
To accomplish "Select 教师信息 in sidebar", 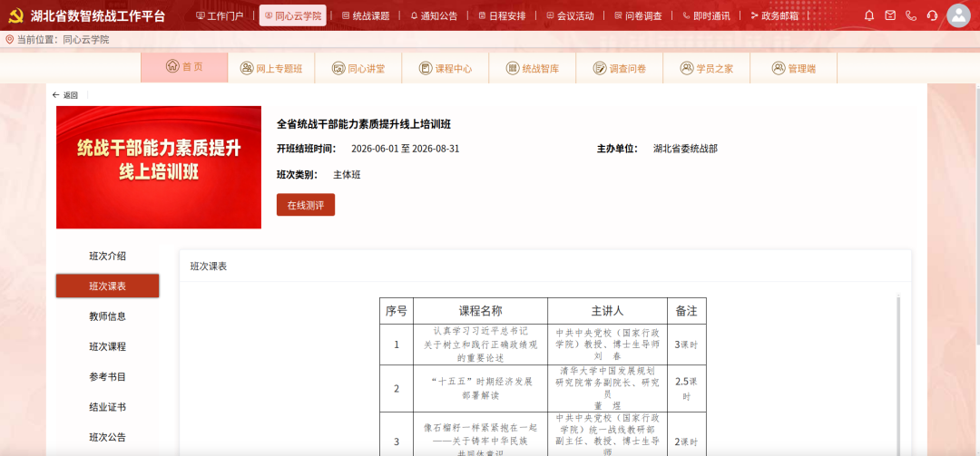I will [x=107, y=316].
